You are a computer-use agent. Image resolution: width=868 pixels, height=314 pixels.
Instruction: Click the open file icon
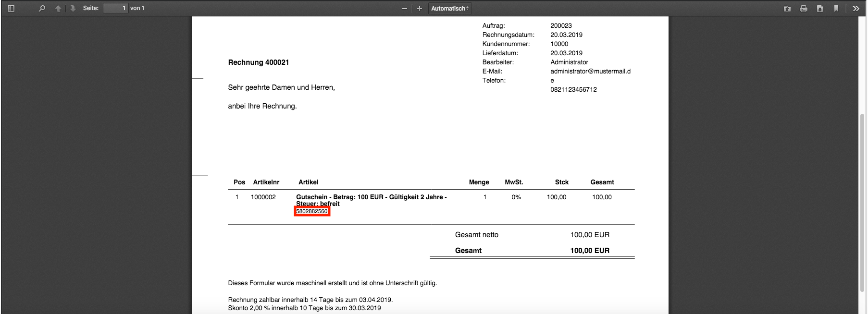pyautogui.click(x=787, y=9)
